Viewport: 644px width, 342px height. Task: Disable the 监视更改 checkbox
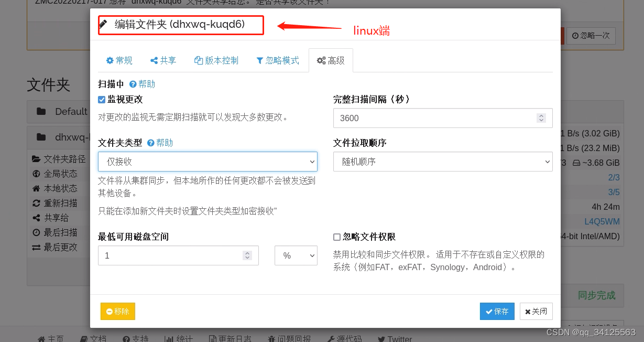click(101, 100)
